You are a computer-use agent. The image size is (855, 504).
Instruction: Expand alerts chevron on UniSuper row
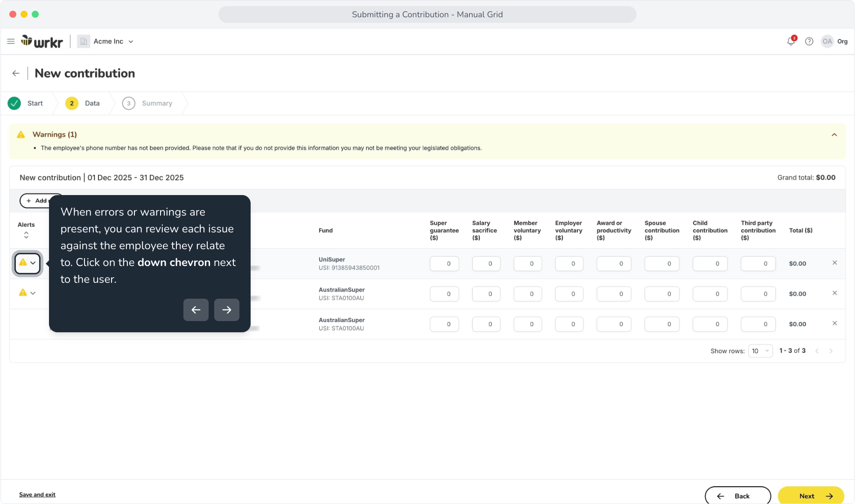(x=33, y=263)
